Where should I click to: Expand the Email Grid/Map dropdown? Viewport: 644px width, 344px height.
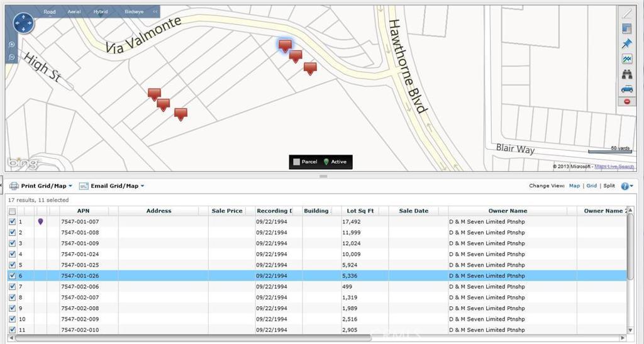click(x=143, y=186)
